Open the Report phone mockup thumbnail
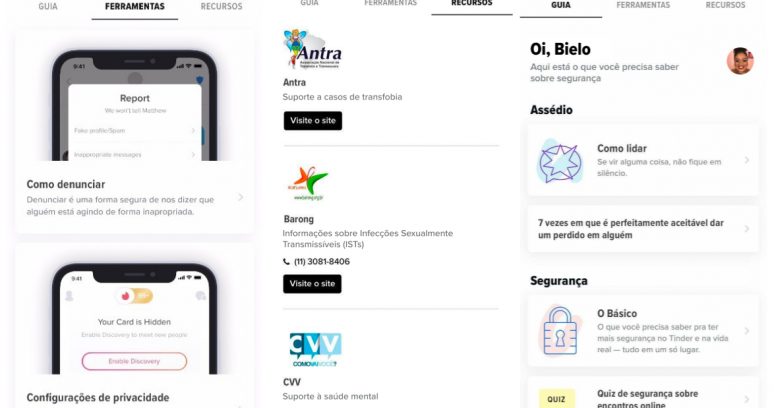The height and width of the screenshot is (408, 774). 134,105
